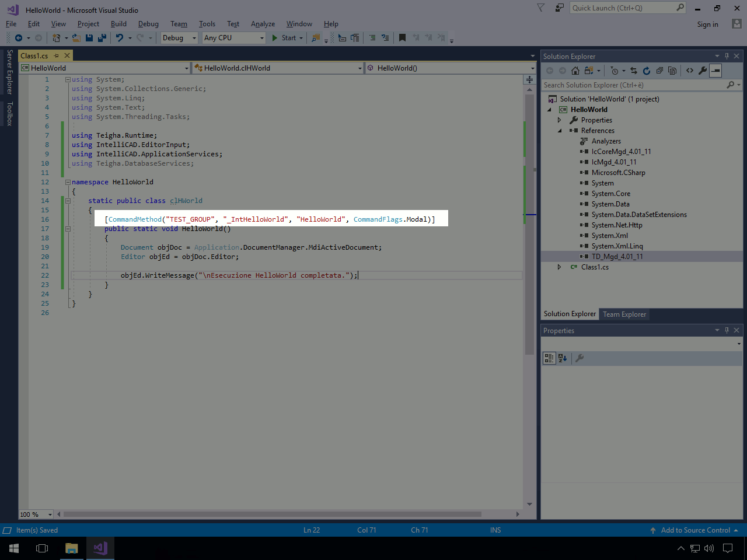Toggle auto-hide pin on Solution Explorer
This screenshot has width=747, height=560.
click(x=727, y=56)
